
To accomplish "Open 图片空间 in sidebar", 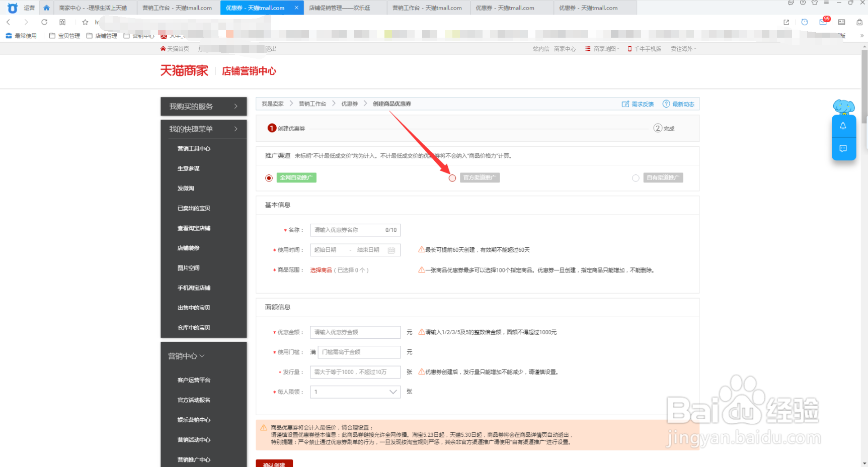I will point(188,268).
